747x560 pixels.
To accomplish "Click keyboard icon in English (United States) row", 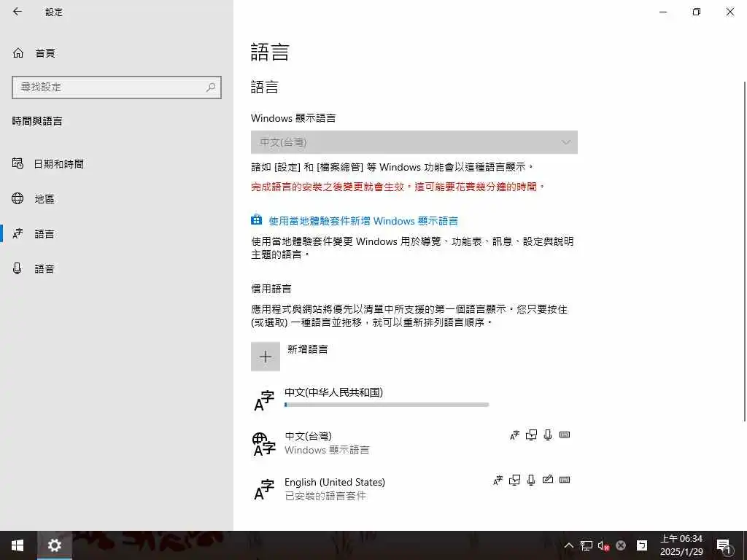I will [x=565, y=480].
